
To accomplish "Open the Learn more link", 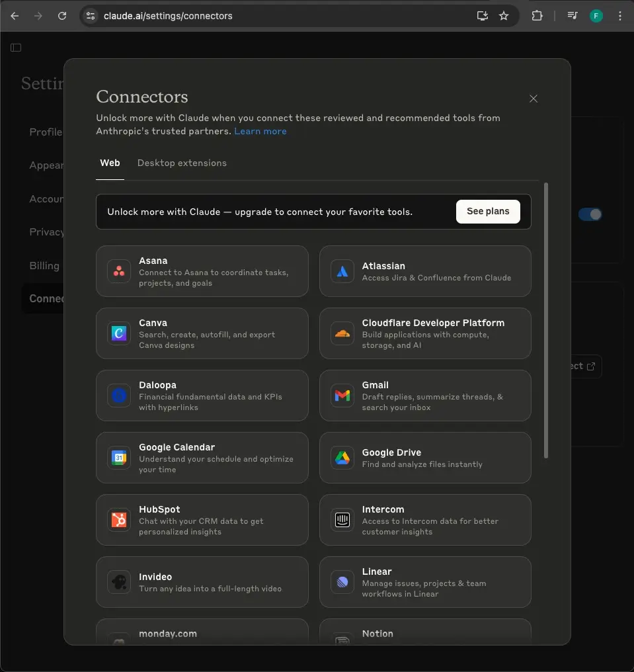I will pyautogui.click(x=260, y=131).
